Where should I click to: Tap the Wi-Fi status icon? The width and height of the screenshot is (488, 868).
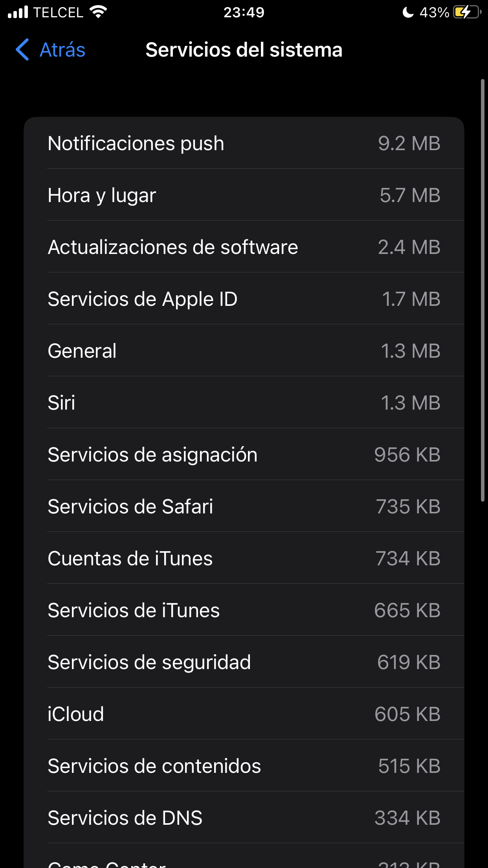pyautogui.click(x=98, y=12)
